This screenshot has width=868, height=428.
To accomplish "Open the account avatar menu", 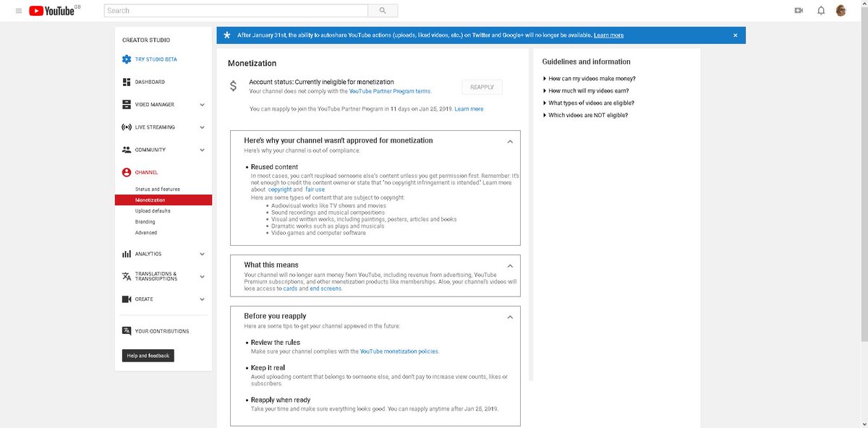I will (x=841, y=11).
